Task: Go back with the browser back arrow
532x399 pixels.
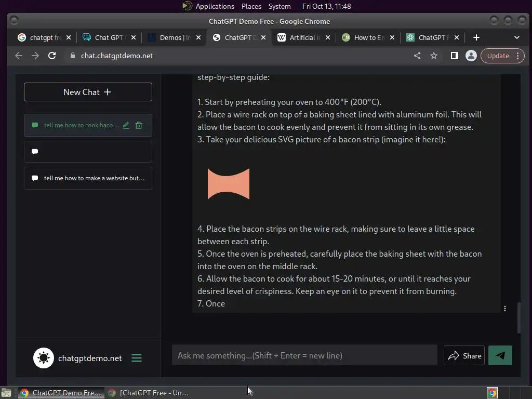Action: click(x=19, y=56)
